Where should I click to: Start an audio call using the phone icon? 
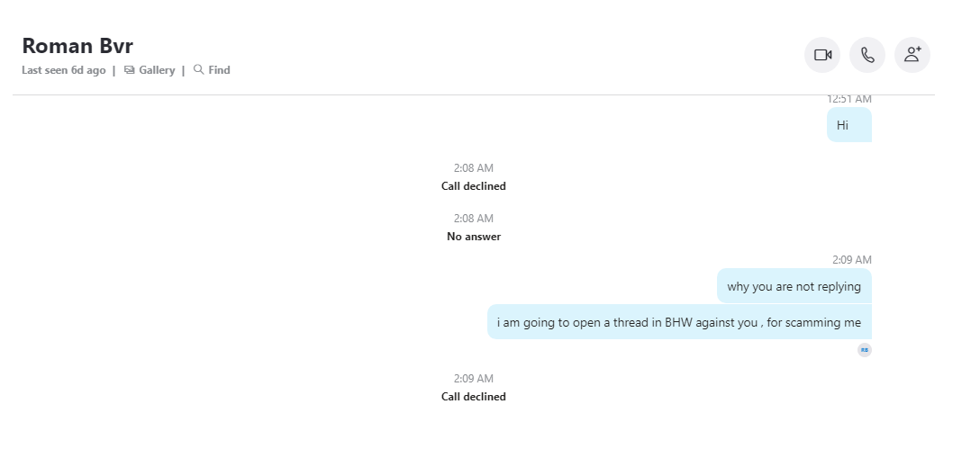[x=867, y=55]
